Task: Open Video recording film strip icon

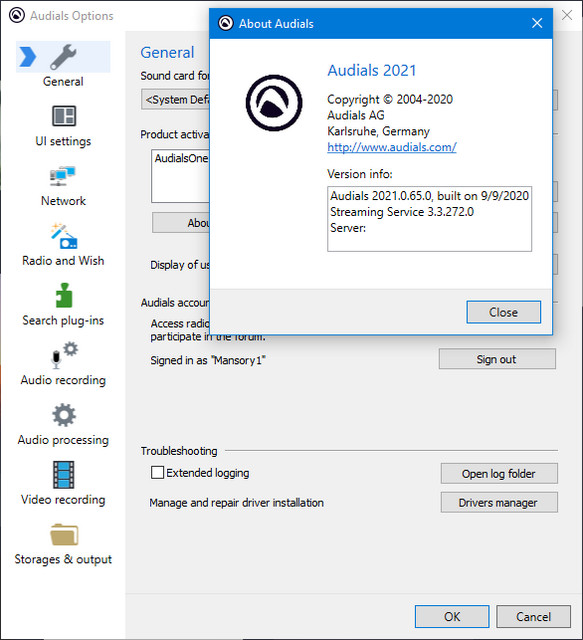Action: [x=64, y=475]
